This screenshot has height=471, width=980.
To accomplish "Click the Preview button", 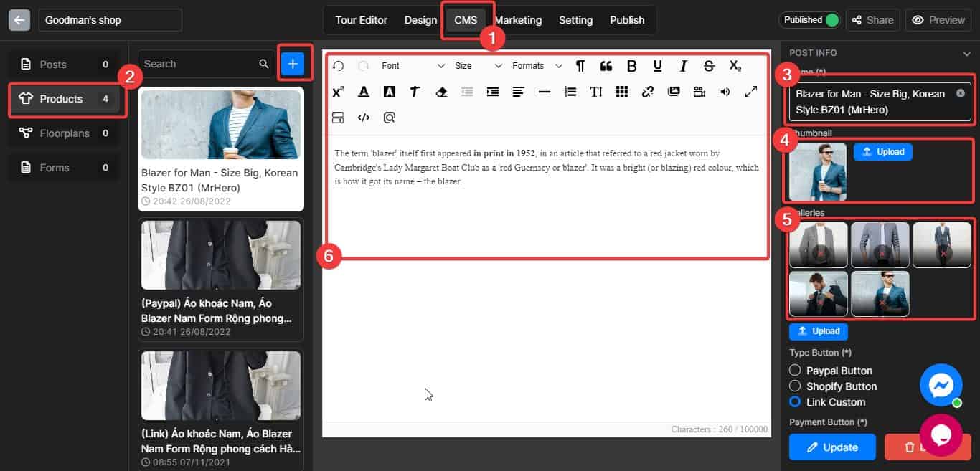I will (x=938, y=20).
